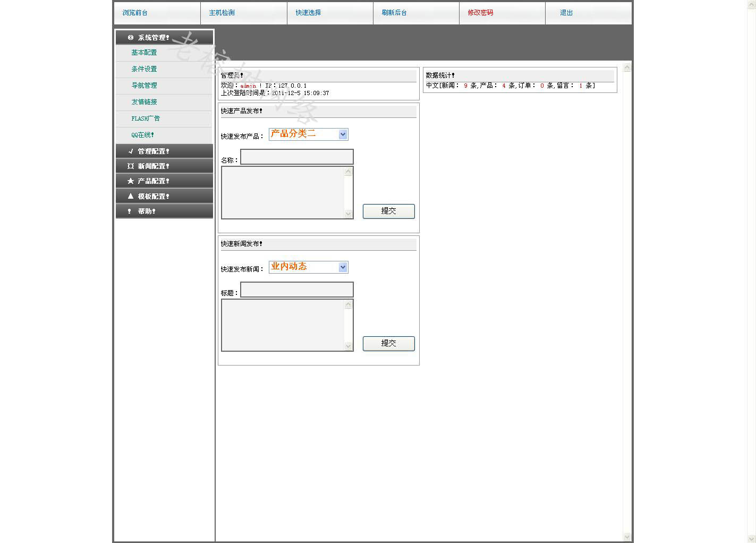Expand the 管理配置 sidebar section

point(164,151)
